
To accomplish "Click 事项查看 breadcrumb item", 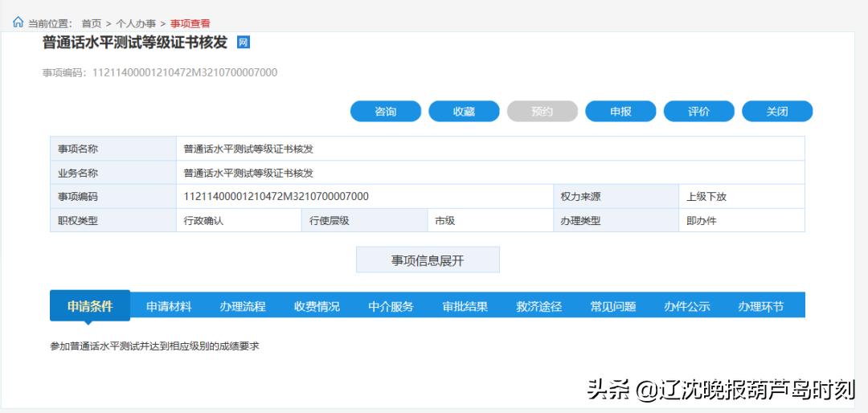I will click(x=190, y=23).
